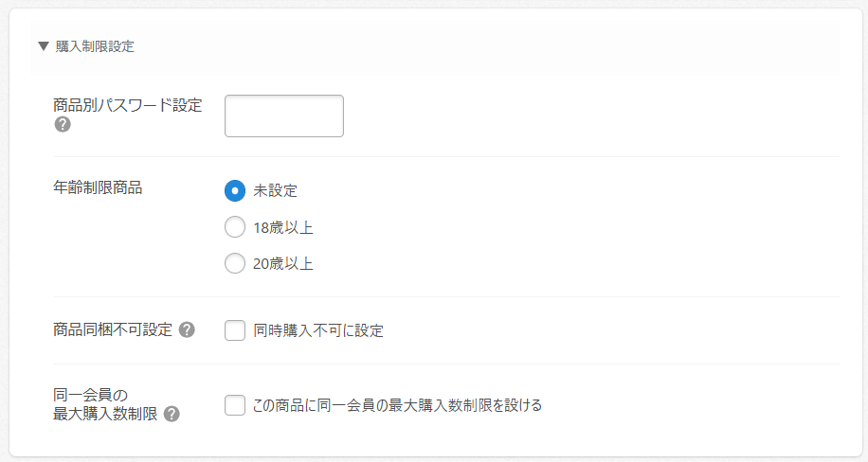The image size is (868, 462).
Task: Tick the checkbox for 同一会員の最大購入数制限を設ける
Action: [x=235, y=405]
